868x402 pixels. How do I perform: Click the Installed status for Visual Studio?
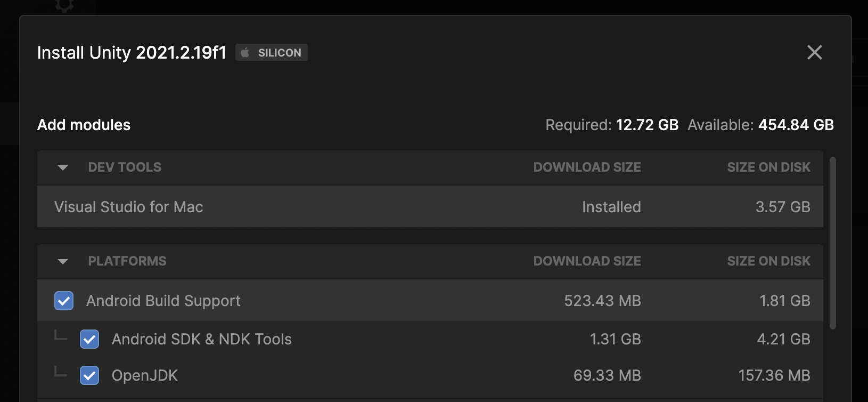611,207
